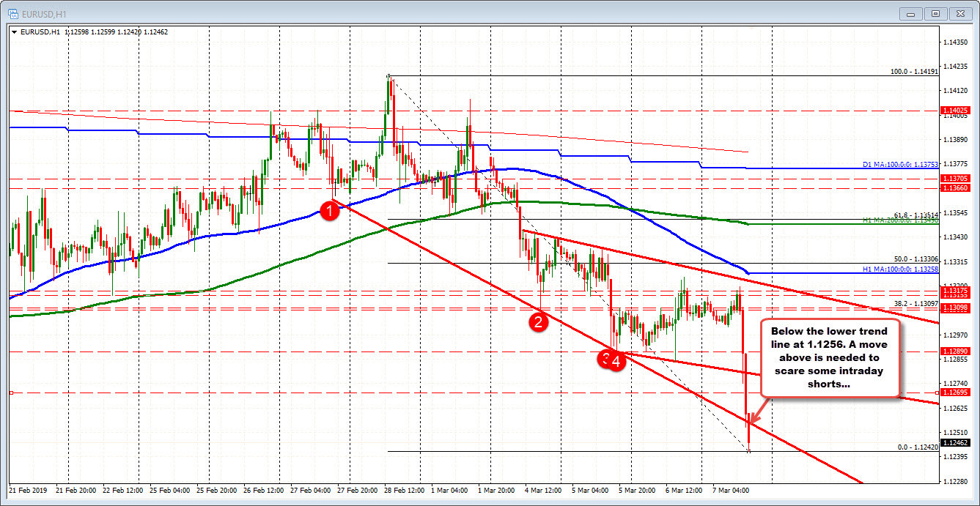980x506 pixels.
Task: Click the red price tag 1.12890
Action: pyautogui.click(x=955, y=351)
